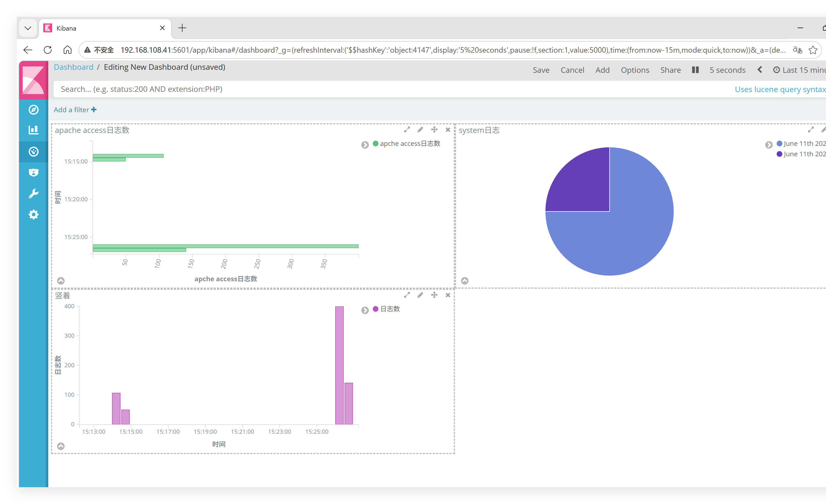This screenshot has height=504, width=826.
Task: Save the dashboard from top menu
Action: 541,70
